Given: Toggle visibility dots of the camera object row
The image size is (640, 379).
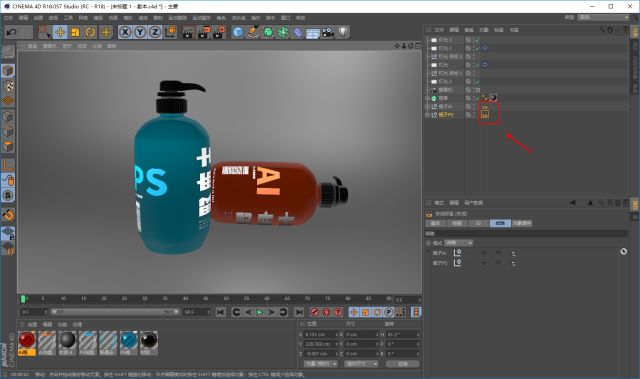Looking at the screenshot, I should click(473, 90).
